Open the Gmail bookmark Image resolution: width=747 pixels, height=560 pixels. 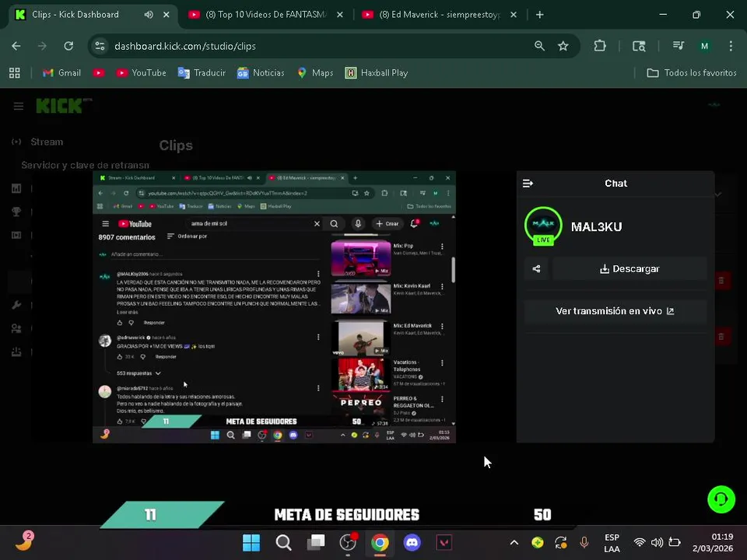click(x=61, y=73)
